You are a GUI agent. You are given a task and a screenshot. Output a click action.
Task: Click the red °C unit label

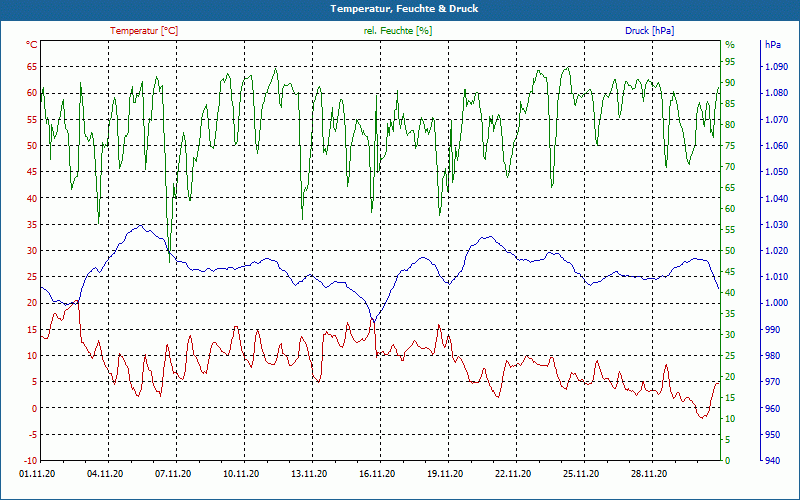click(32, 45)
